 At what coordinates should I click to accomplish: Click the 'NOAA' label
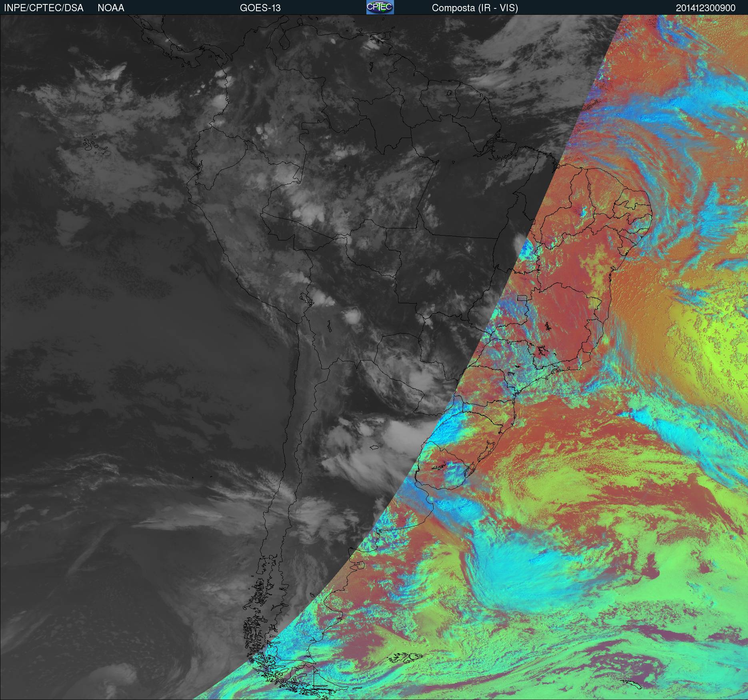pos(111,8)
